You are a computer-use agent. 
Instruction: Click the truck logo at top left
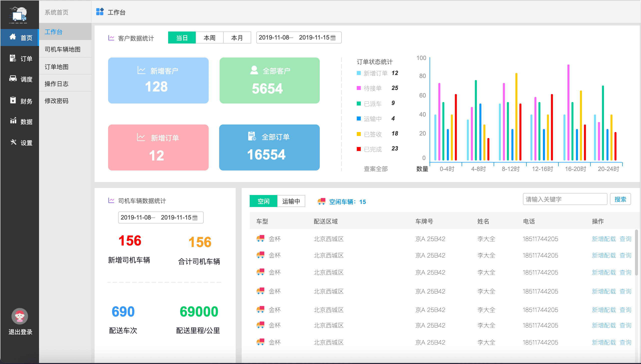tap(19, 15)
